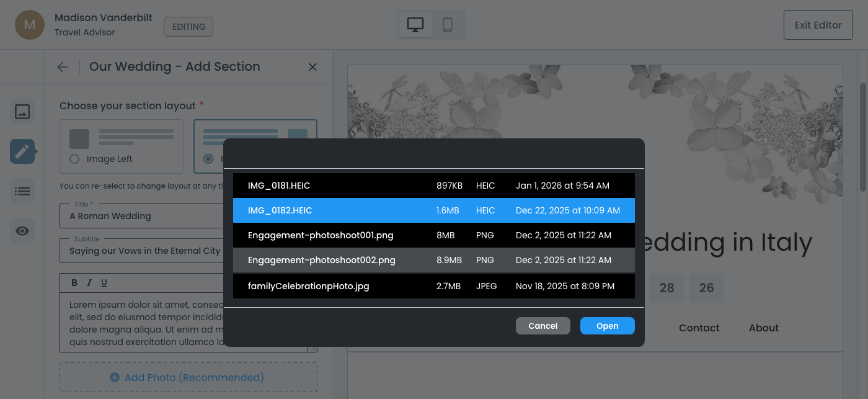Select the Image Left layout radio
868x399 pixels.
[x=75, y=159]
